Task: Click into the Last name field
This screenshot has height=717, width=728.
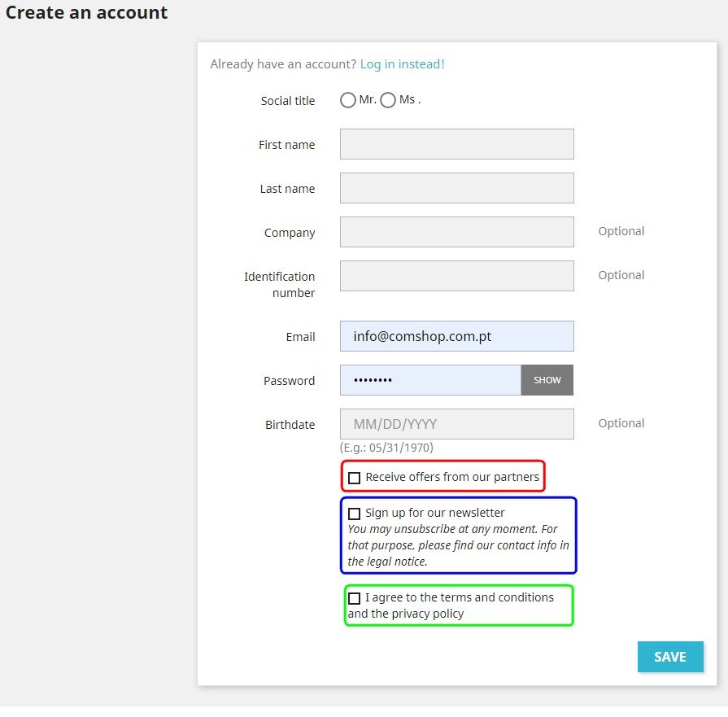Action: click(x=456, y=188)
